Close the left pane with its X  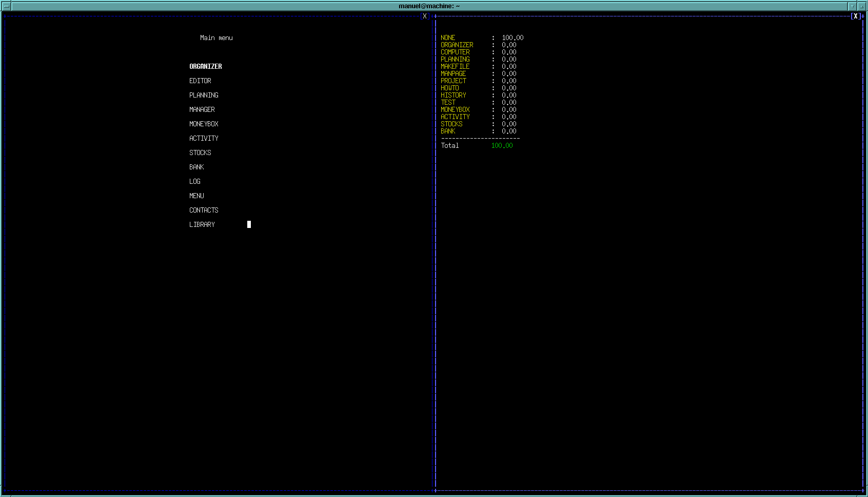(425, 16)
